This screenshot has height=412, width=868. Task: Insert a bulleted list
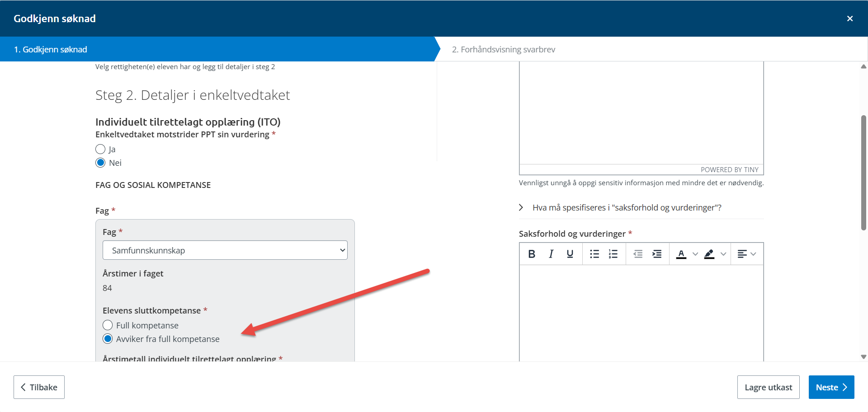(x=594, y=254)
